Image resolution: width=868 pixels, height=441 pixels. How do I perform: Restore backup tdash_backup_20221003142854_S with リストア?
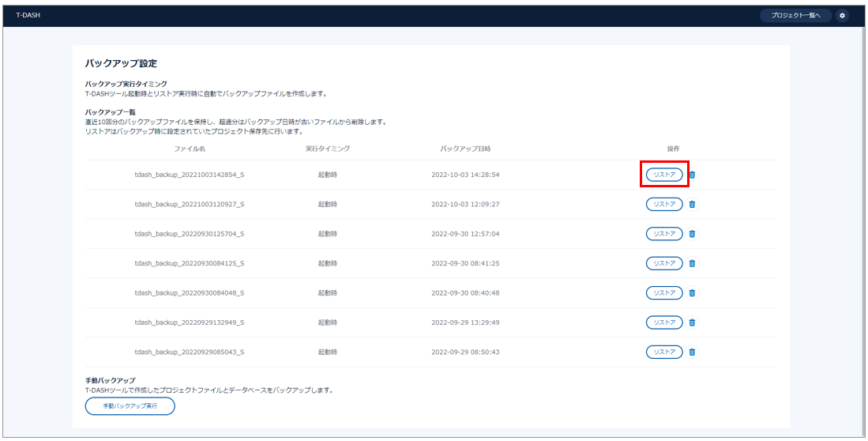pyautogui.click(x=664, y=175)
